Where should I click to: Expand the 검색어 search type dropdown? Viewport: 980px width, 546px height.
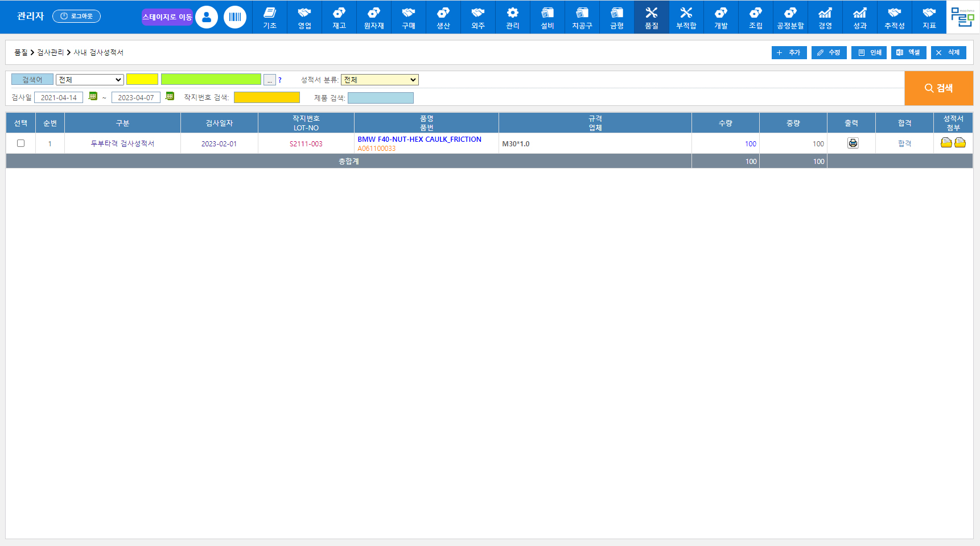[x=90, y=80]
